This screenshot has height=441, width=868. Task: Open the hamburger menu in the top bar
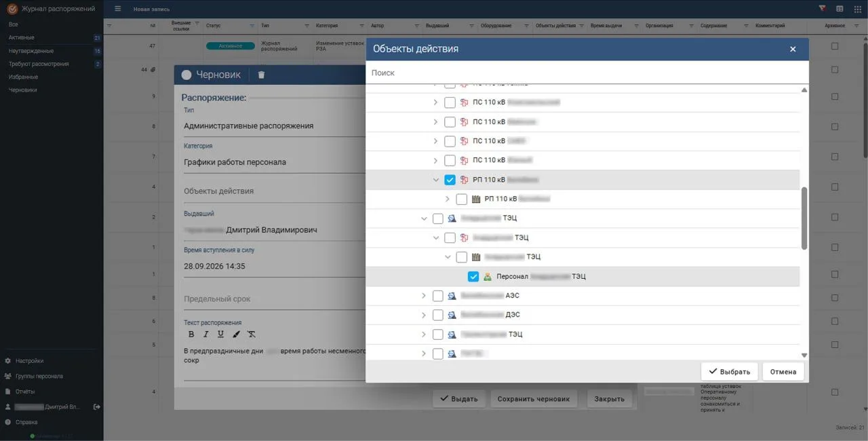pyautogui.click(x=118, y=9)
